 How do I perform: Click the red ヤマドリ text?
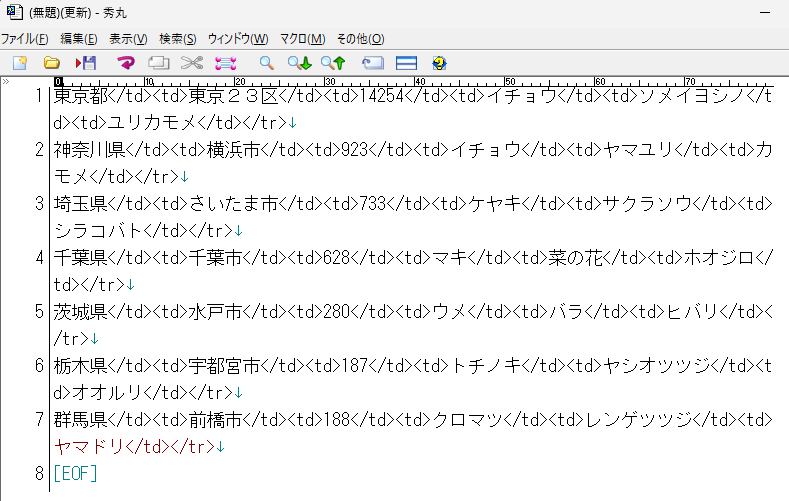click(x=90, y=446)
